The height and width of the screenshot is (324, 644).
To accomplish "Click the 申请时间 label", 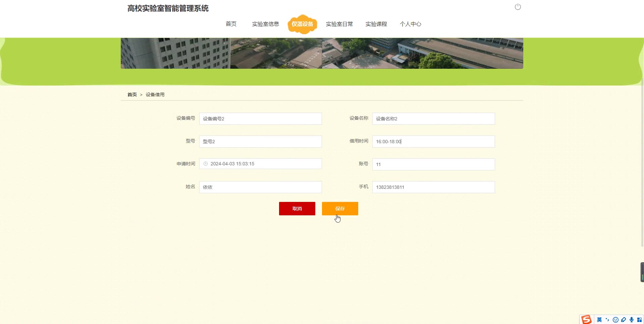I will pyautogui.click(x=186, y=164).
